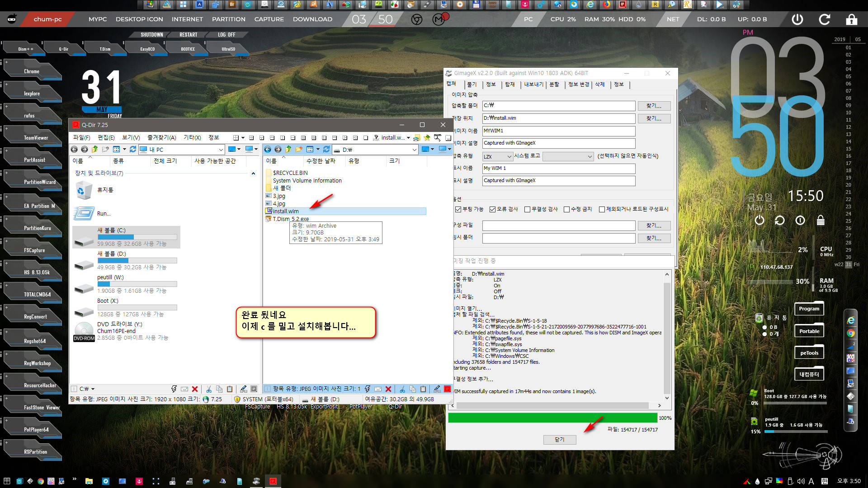Click the print icon in Q-Dir toolbar
Screen dimensions: 868x488
416,137
